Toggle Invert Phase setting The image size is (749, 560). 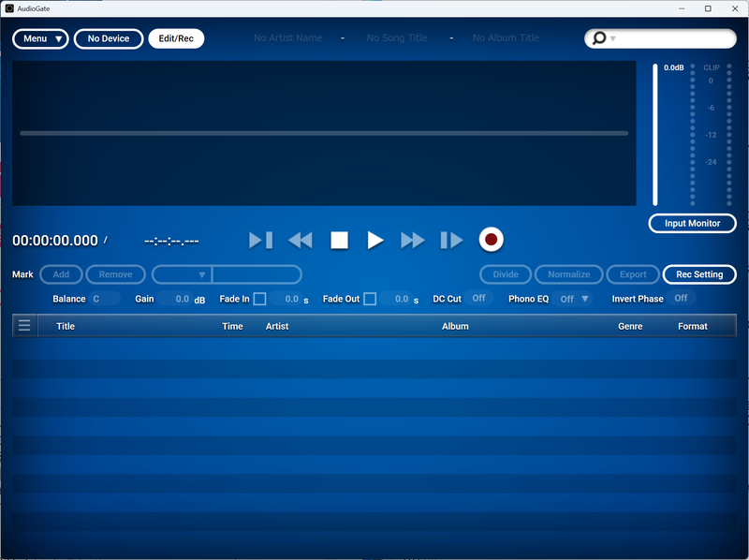tap(681, 298)
